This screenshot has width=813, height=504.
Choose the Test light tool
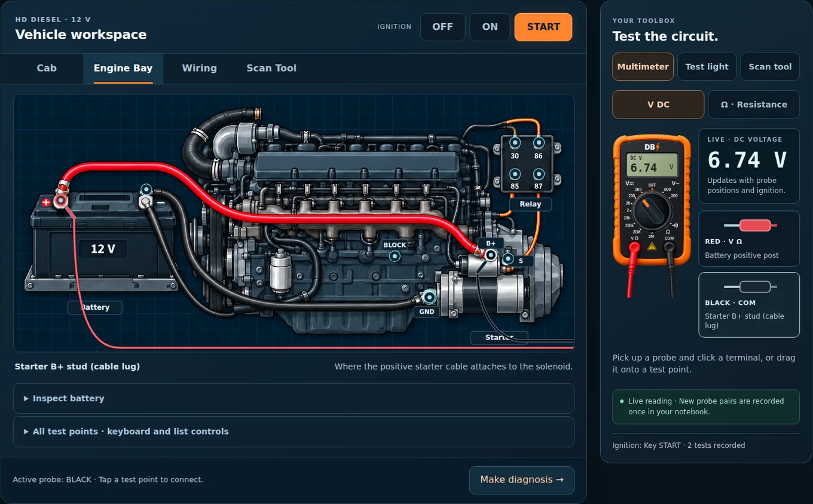[x=707, y=67]
